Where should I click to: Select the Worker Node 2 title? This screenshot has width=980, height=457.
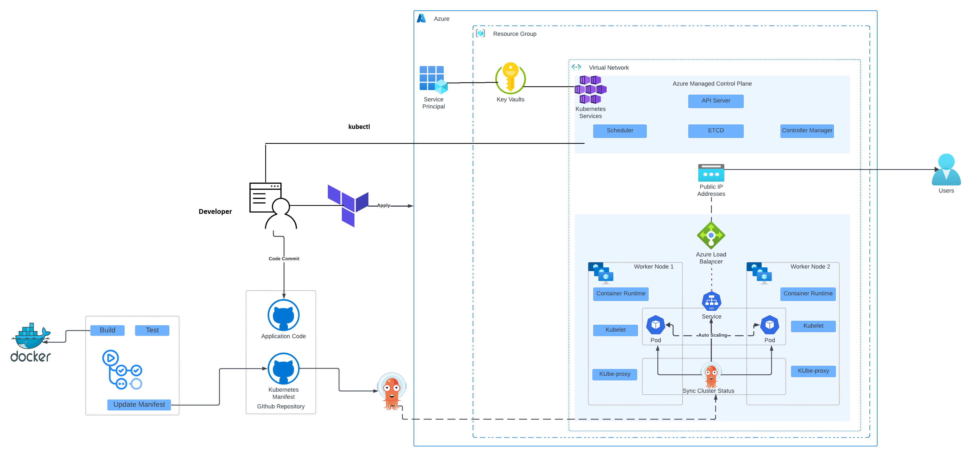810,266
